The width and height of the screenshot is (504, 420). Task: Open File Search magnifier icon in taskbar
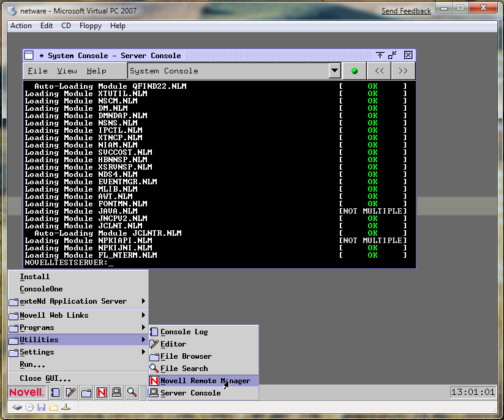click(x=132, y=392)
